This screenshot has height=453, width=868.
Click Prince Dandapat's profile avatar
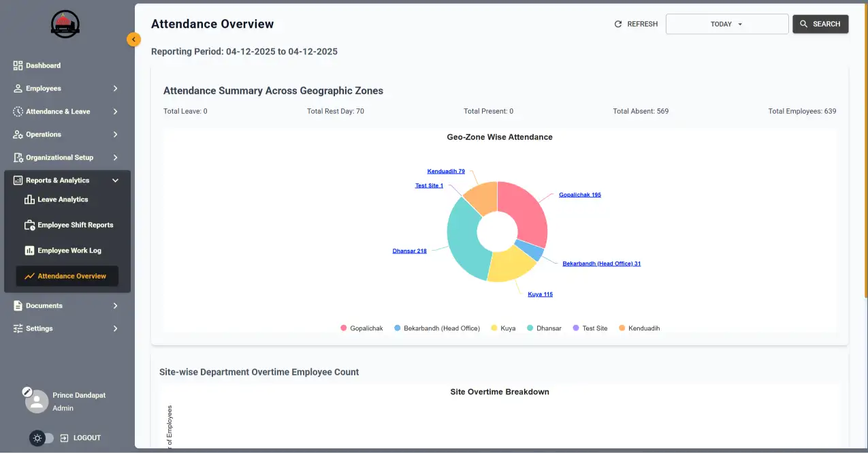point(37,401)
